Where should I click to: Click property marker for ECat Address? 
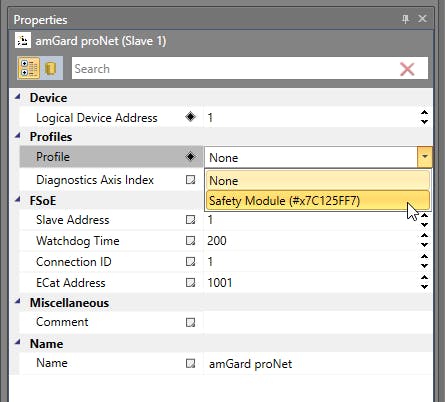tap(190, 283)
